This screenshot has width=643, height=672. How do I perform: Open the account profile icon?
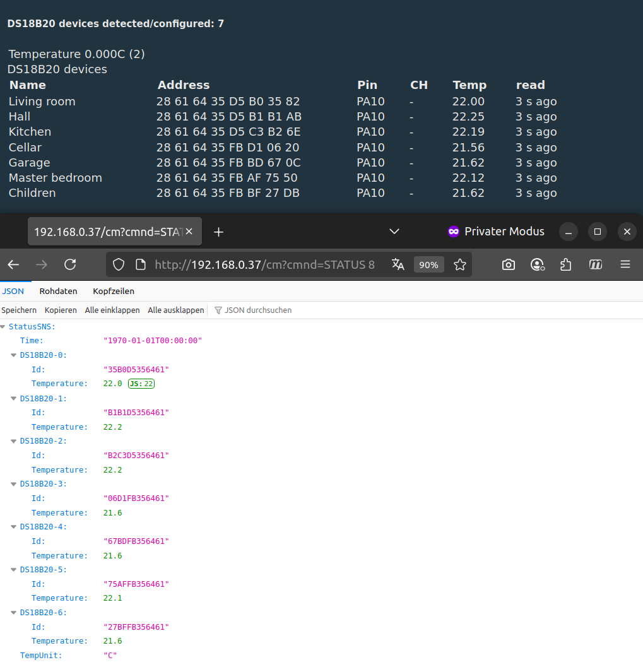[x=538, y=265]
